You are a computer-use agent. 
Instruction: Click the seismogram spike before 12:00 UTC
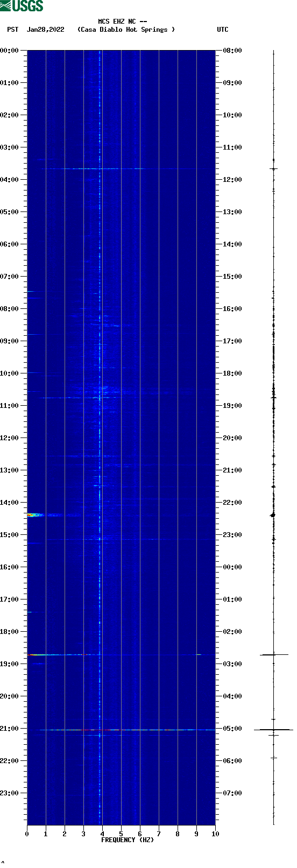[273, 169]
